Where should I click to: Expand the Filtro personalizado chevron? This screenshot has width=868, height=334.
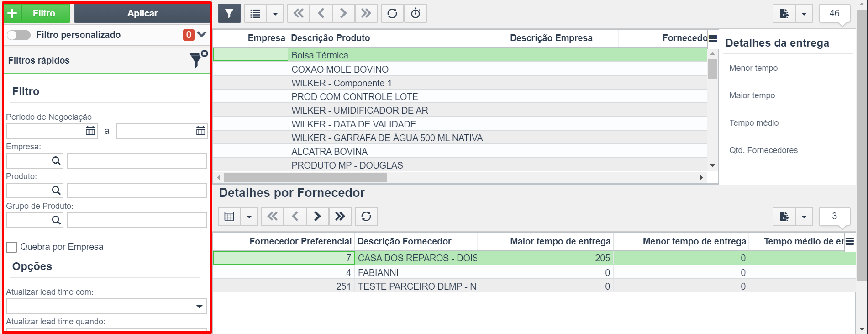click(201, 35)
